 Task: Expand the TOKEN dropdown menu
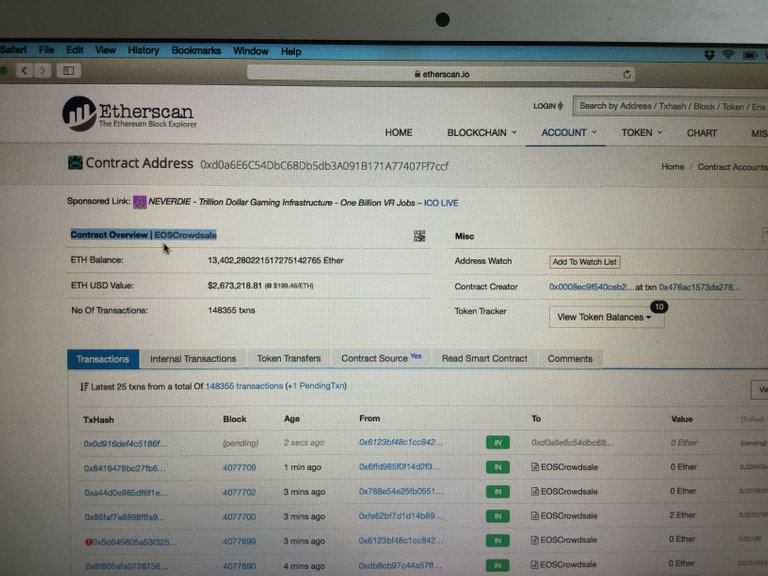[x=642, y=133]
